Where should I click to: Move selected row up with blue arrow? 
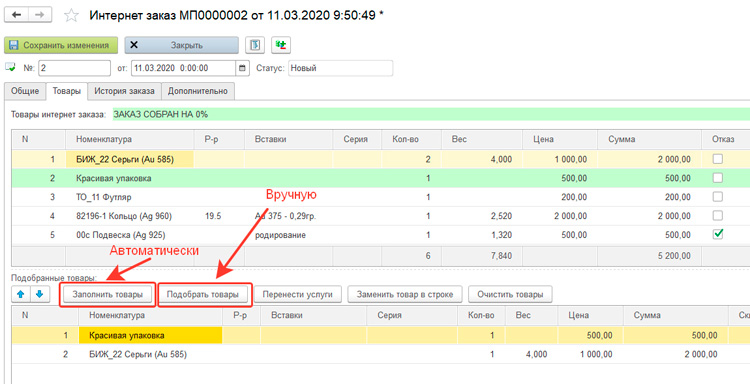20,295
